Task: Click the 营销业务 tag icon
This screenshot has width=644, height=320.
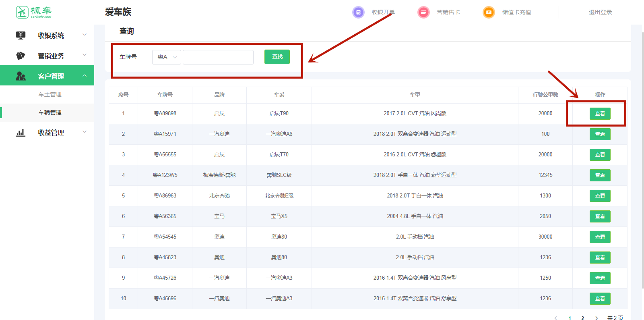Action: pos(21,56)
